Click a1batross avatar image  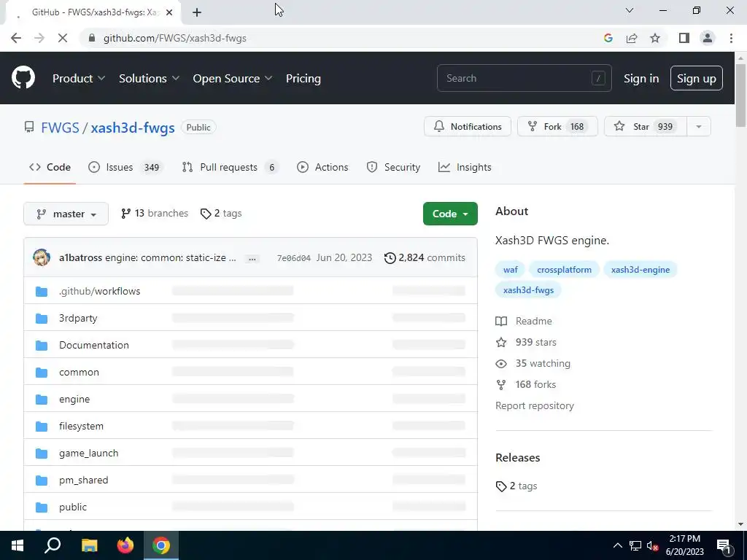(x=42, y=257)
